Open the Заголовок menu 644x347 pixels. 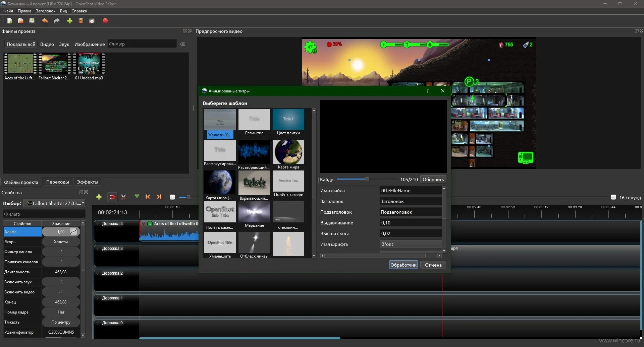click(45, 11)
